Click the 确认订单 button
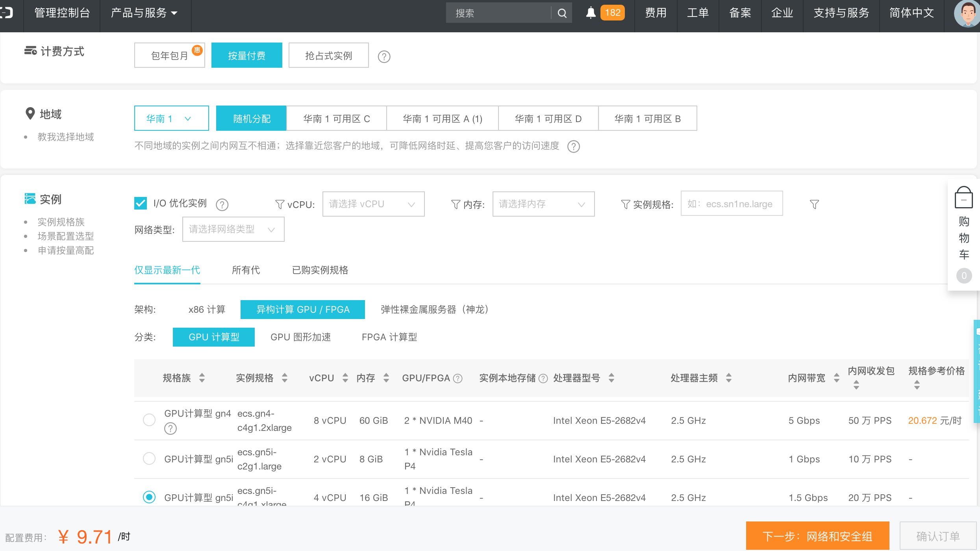This screenshot has height=551, width=980. (938, 536)
